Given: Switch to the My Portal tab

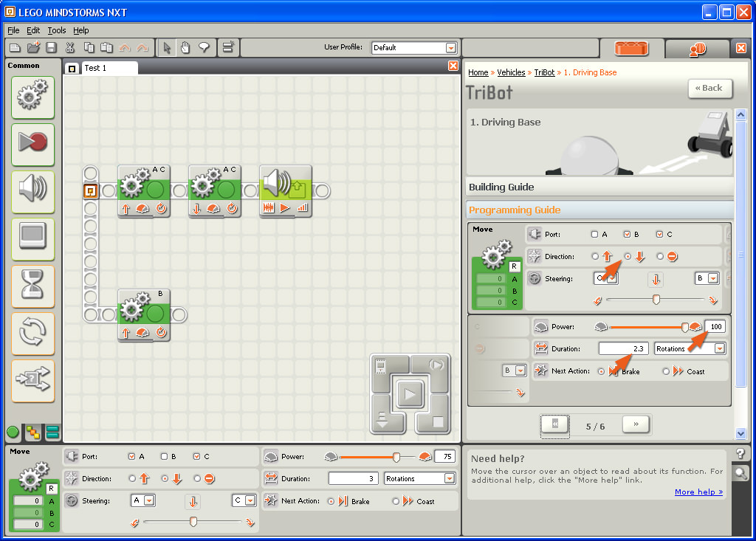Looking at the screenshot, I should pyautogui.click(x=697, y=49).
